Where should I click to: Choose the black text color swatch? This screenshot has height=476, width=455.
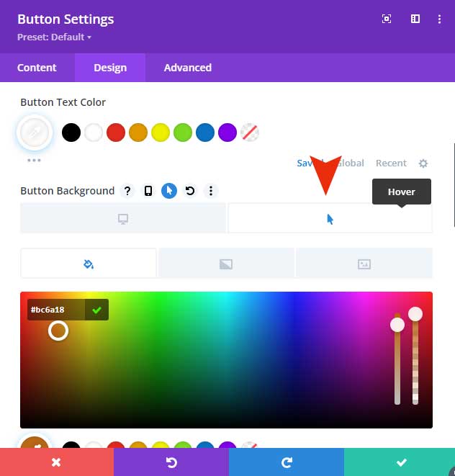71,133
